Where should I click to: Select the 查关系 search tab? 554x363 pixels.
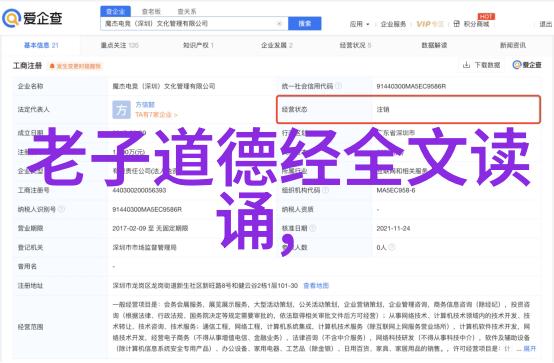[x=187, y=12]
